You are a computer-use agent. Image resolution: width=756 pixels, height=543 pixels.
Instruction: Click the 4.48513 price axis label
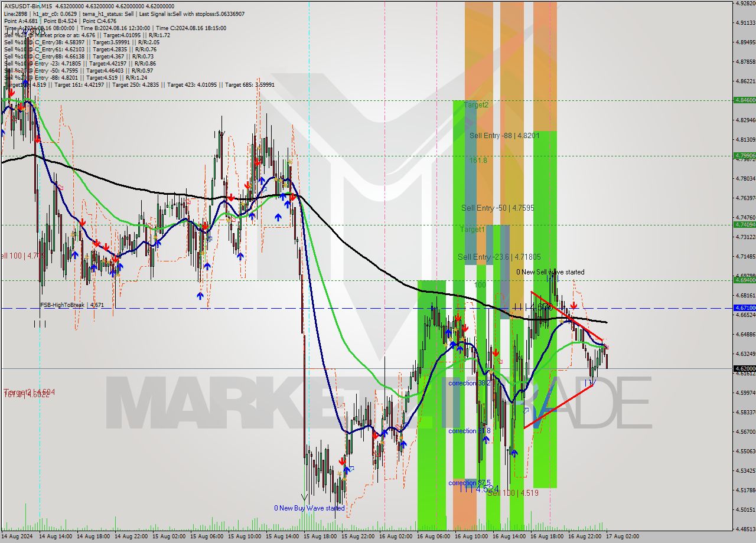point(745,529)
